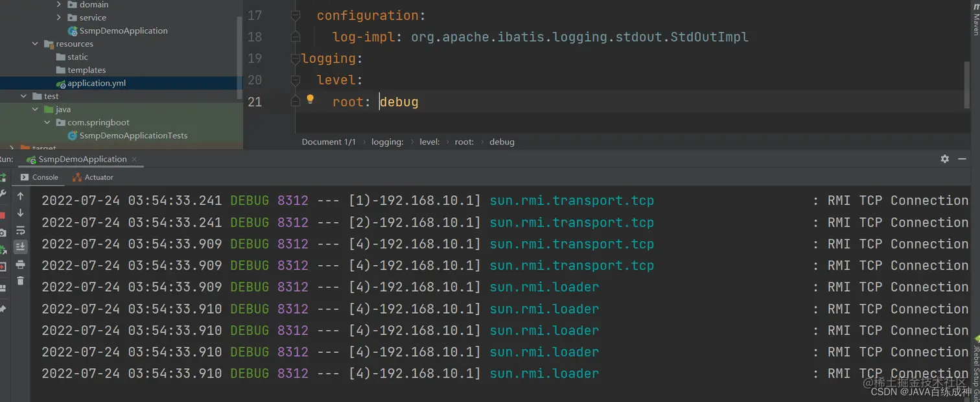980x402 pixels.
Task: Click 'logging:' in the editor breadcrumb
Action: pos(388,141)
